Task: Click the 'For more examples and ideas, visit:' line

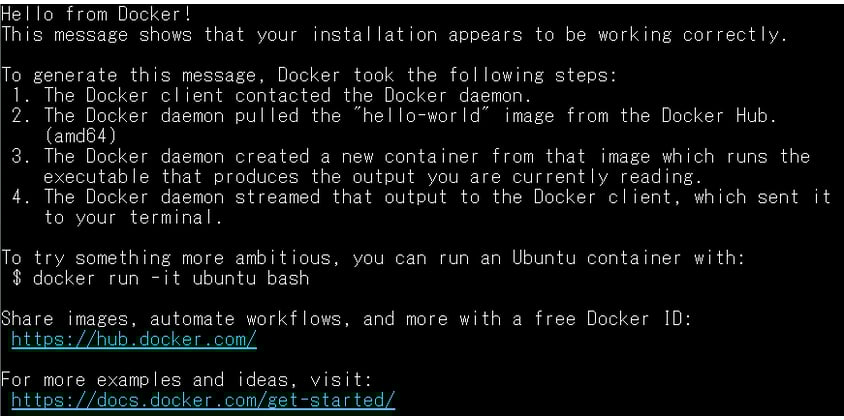Action: pyautogui.click(x=186, y=380)
